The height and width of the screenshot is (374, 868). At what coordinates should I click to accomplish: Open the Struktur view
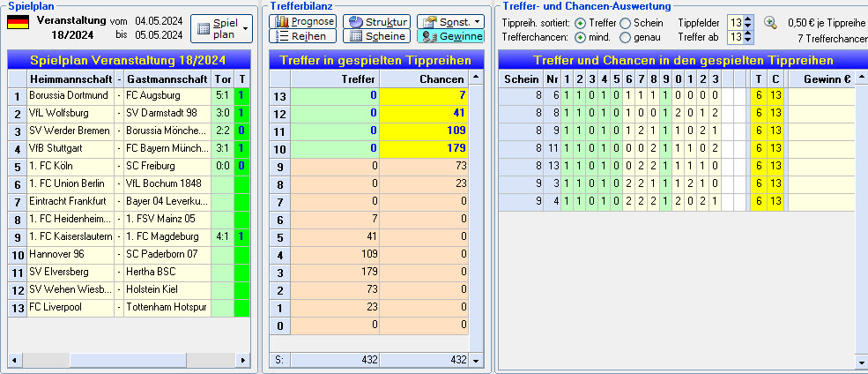[377, 21]
